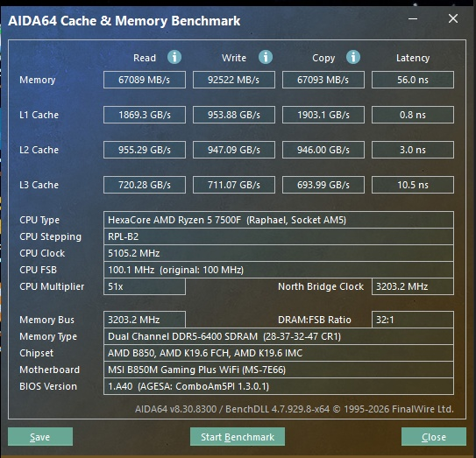The width and height of the screenshot is (476, 458).
Task: Click the Close button at bottom
Action: pos(434,437)
